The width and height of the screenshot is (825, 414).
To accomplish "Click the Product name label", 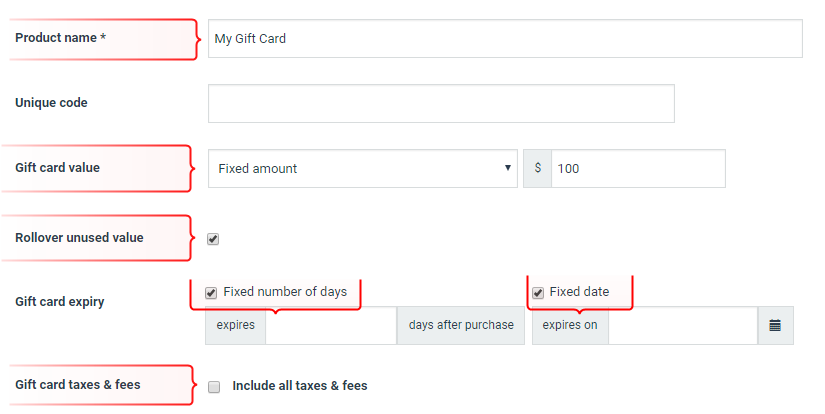I will tap(61, 38).
